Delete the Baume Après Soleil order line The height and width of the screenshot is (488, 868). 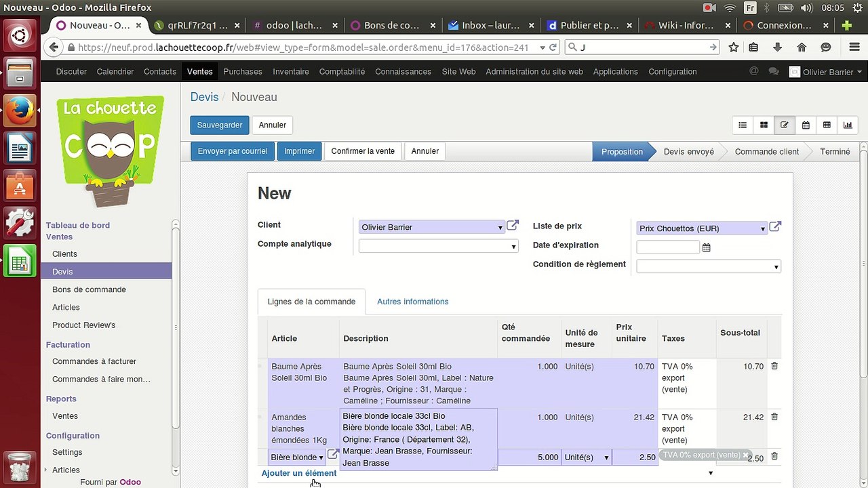(x=774, y=366)
